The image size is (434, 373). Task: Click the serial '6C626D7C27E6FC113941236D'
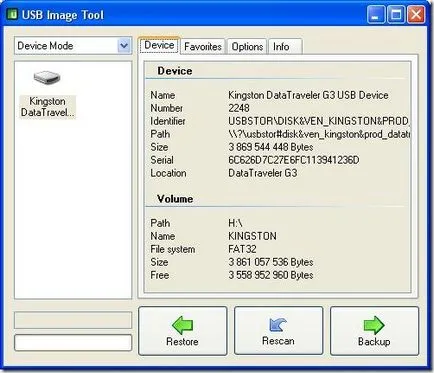[x=294, y=160]
